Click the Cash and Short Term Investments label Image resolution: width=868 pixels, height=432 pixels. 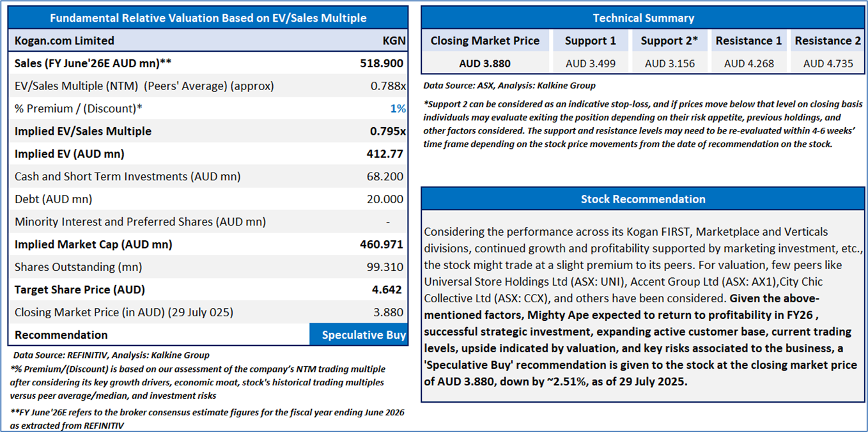[x=128, y=176]
